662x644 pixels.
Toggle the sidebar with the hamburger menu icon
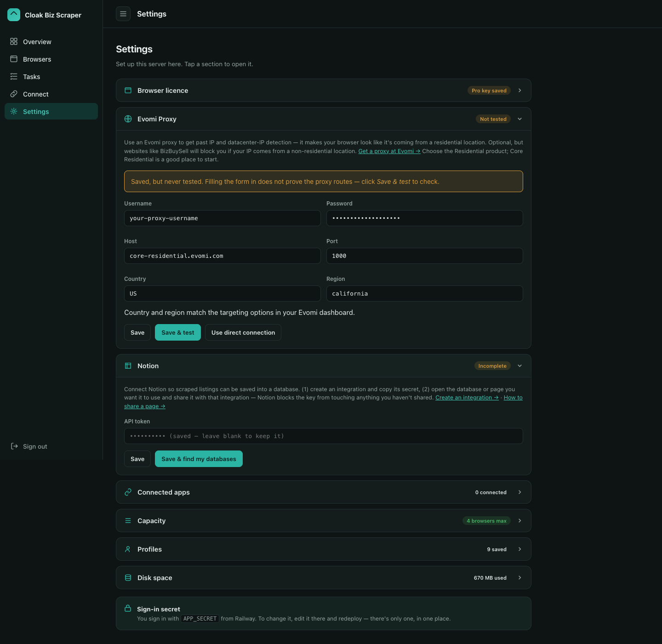[x=123, y=14]
